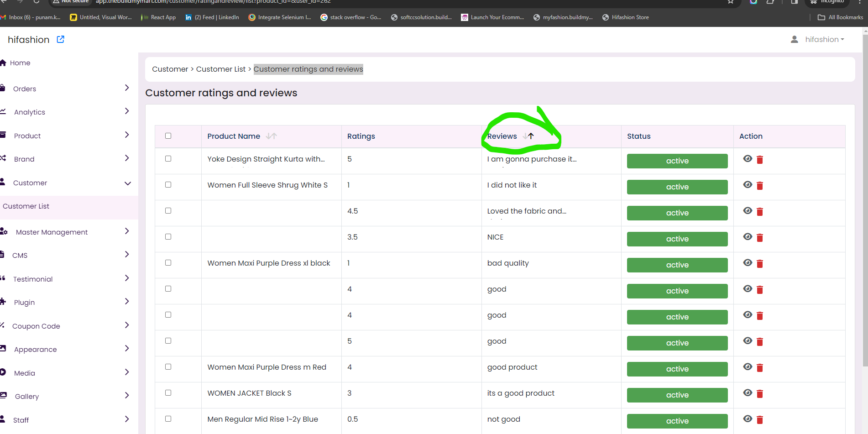Toggle active status for Men Regular Mid Rise
868x434 pixels.
pyautogui.click(x=677, y=421)
